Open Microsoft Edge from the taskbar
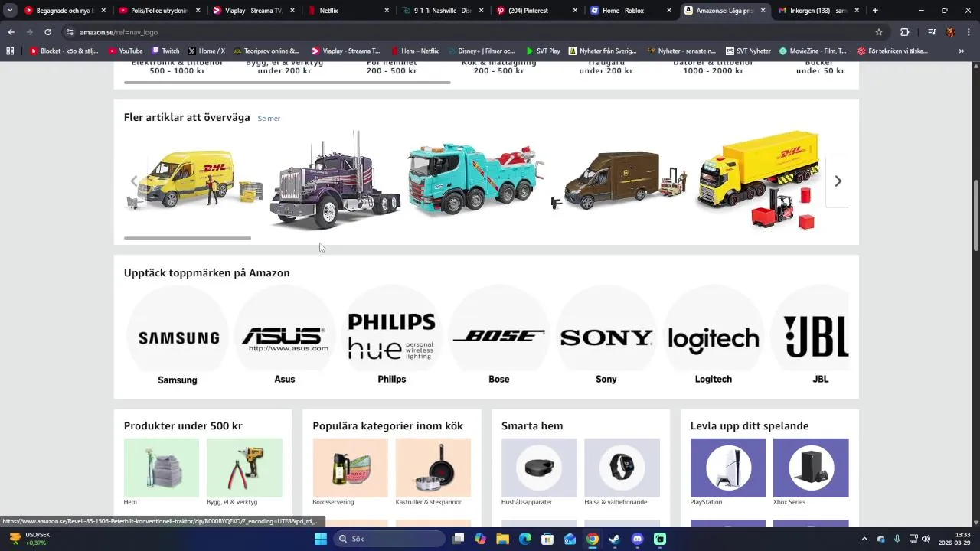 [x=525, y=539]
